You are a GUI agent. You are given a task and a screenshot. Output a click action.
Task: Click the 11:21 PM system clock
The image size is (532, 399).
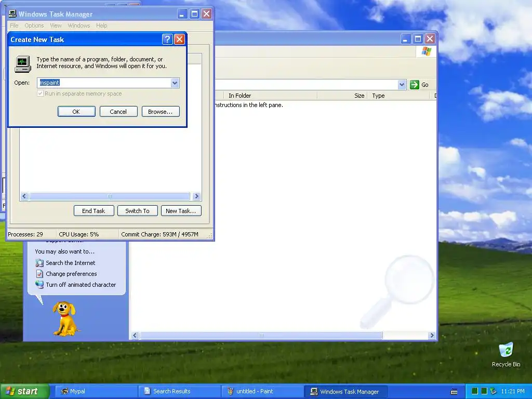(x=513, y=391)
